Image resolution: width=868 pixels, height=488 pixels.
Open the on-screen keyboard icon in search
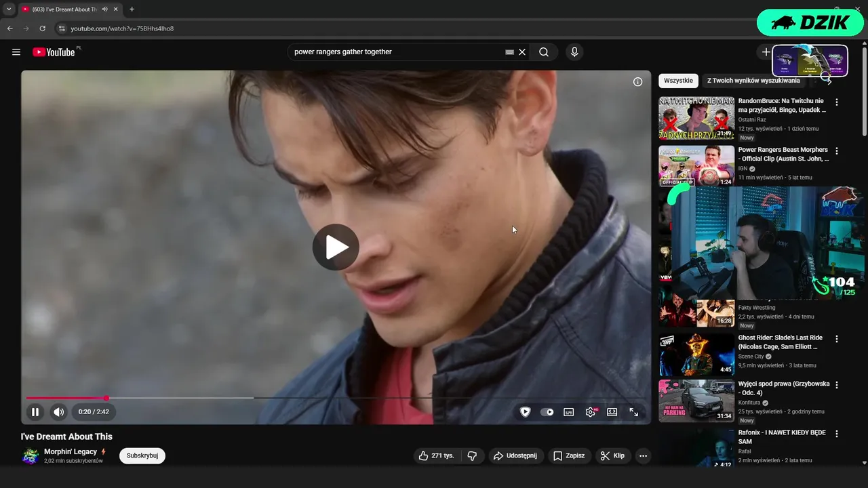click(x=509, y=52)
